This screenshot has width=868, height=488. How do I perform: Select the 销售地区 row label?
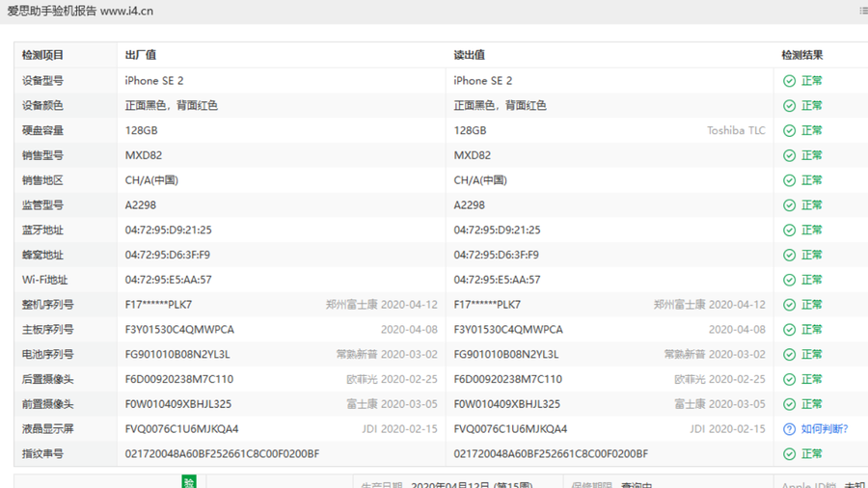tap(42, 180)
